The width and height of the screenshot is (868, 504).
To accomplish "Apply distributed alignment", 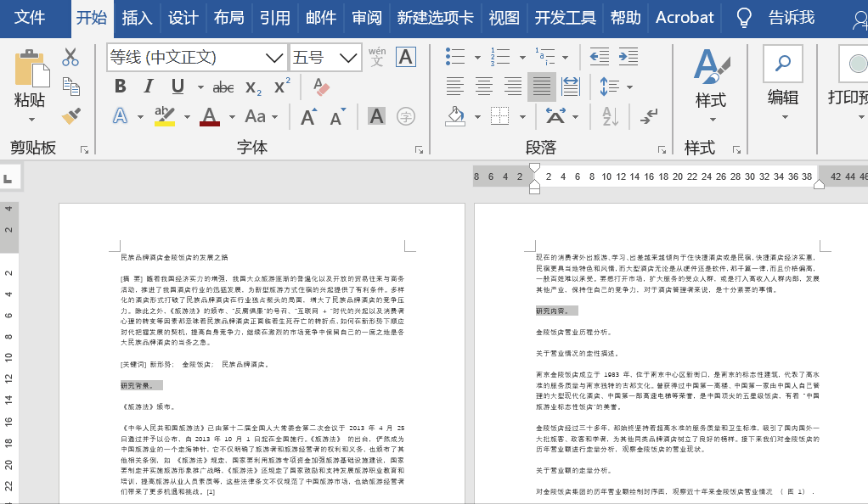I will [x=570, y=87].
